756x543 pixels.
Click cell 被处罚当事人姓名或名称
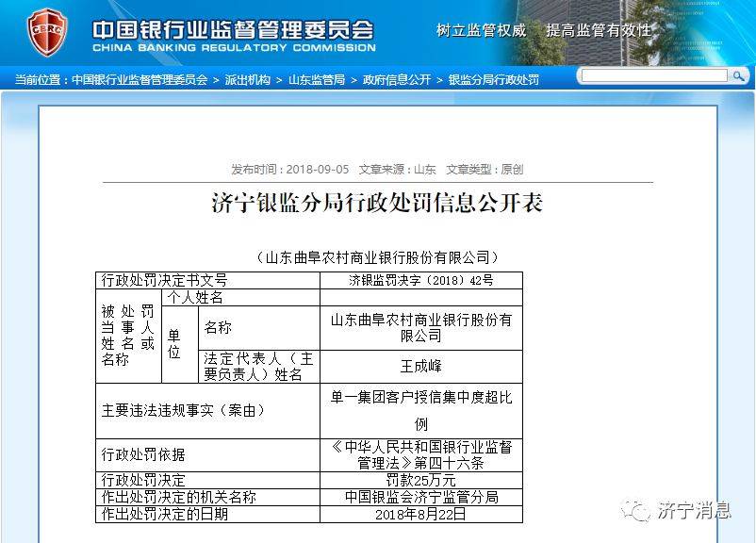(128, 337)
